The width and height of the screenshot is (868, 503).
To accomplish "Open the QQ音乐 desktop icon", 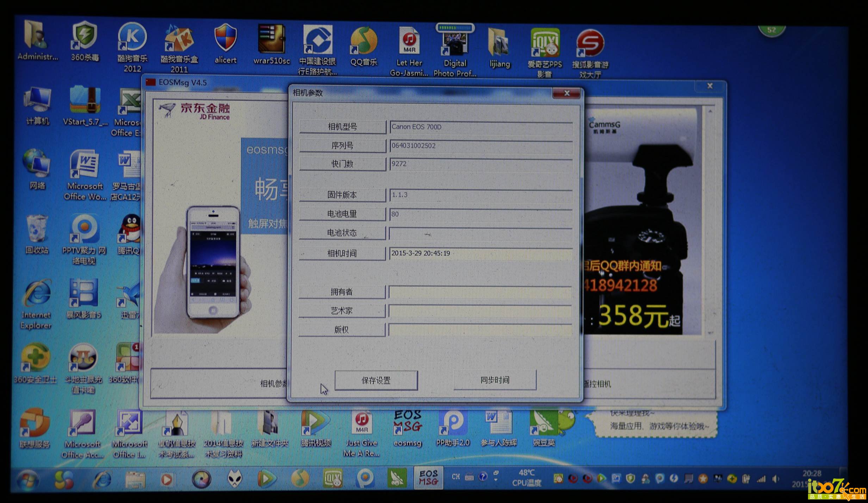I will coord(364,46).
